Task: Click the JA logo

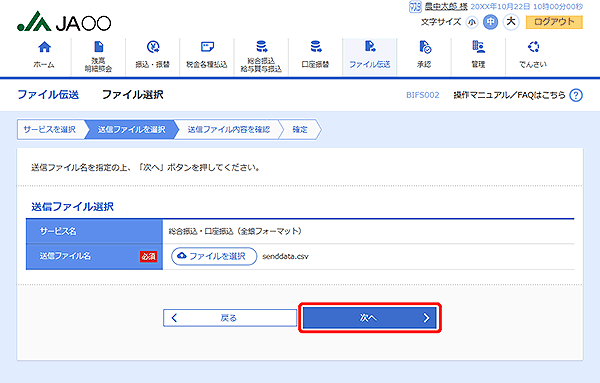Action: pyautogui.click(x=64, y=21)
